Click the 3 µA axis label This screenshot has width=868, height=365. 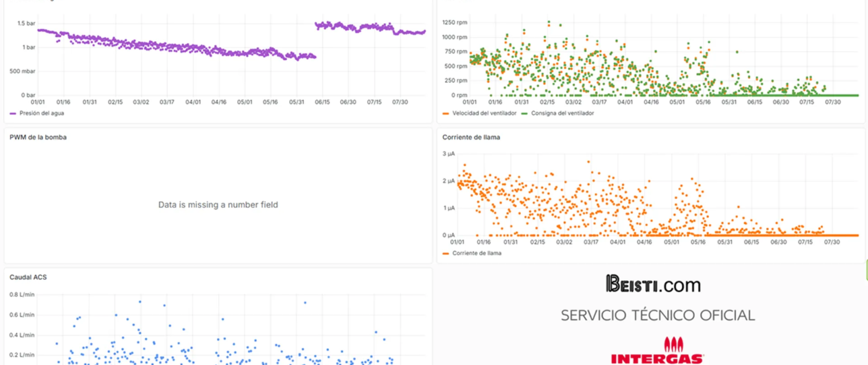click(448, 154)
